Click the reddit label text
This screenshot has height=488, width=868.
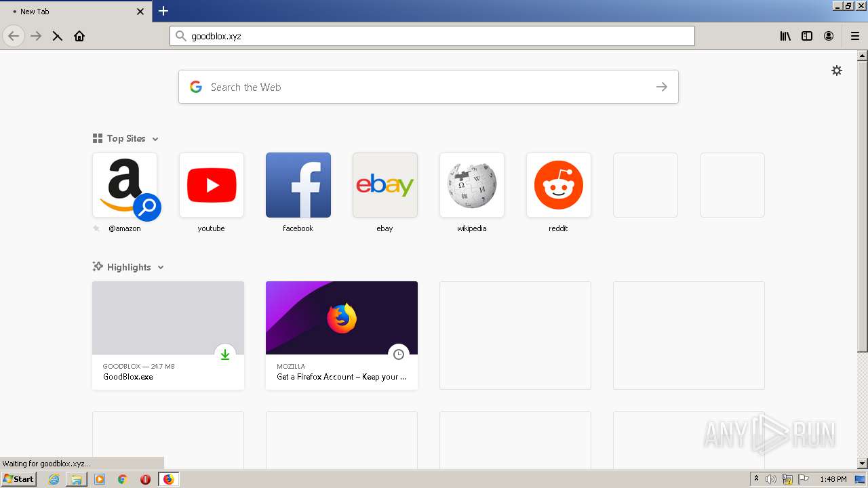558,228
